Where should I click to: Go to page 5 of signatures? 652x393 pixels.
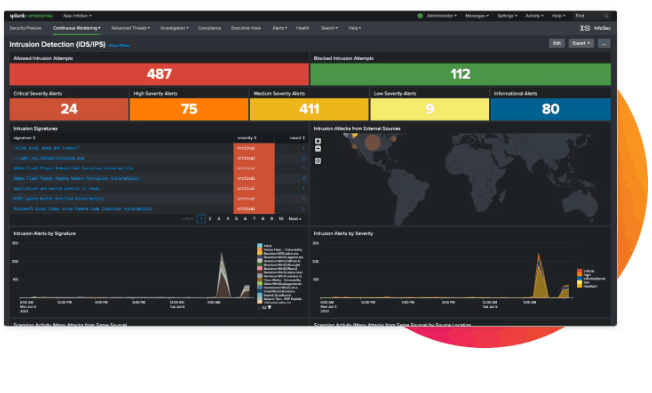(237, 219)
